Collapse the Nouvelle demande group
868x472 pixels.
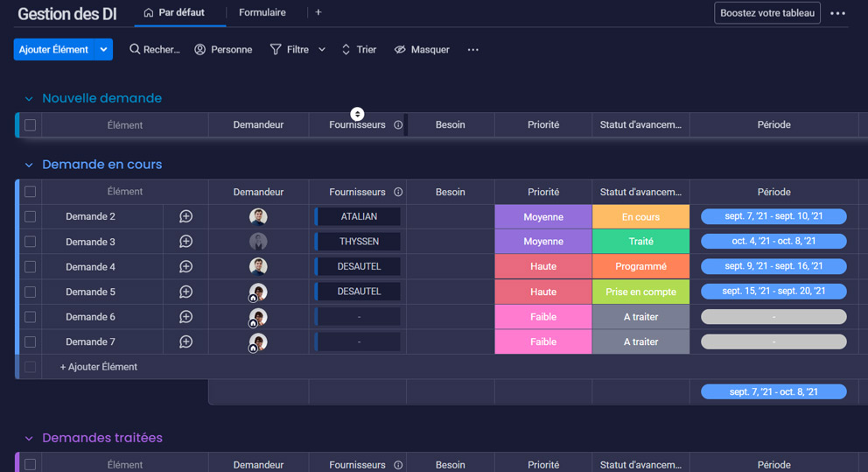tap(29, 99)
